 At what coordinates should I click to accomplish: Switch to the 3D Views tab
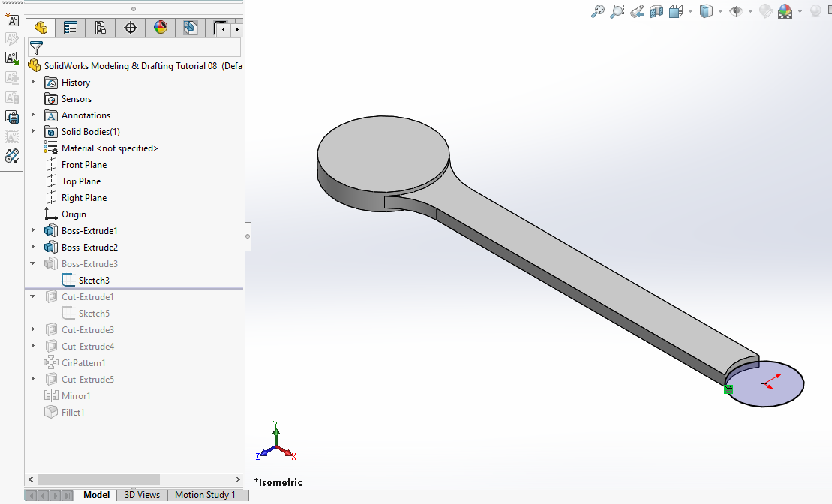142,495
